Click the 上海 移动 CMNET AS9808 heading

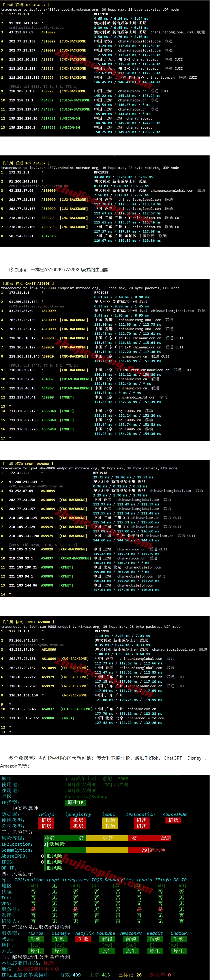pos(28,464)
